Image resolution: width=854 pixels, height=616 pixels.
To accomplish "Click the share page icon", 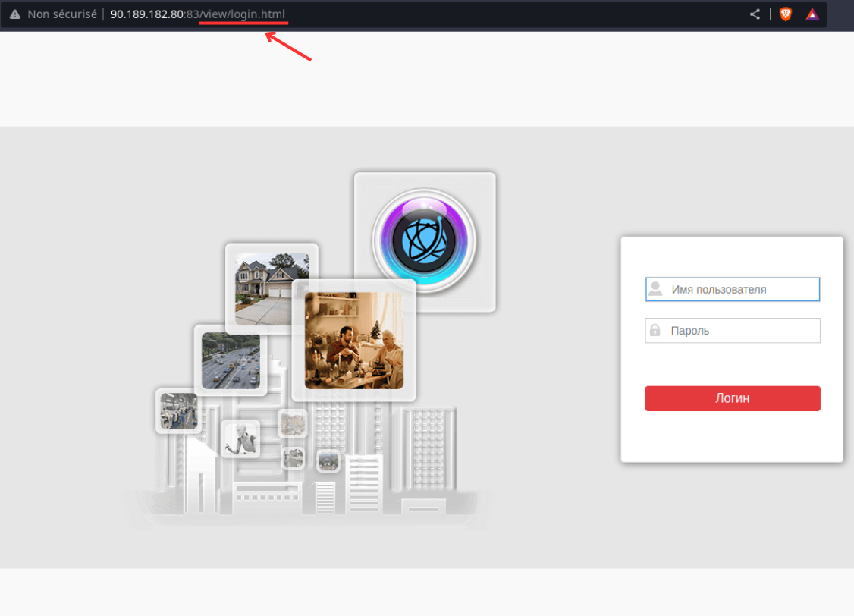I will pos(754,14).
